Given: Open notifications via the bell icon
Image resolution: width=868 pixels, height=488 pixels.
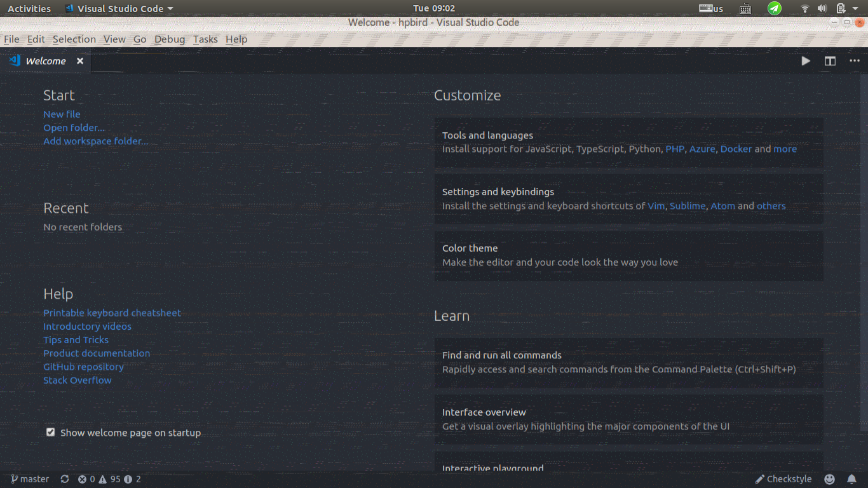Looking at the screenshot, I should pos(851,479).
